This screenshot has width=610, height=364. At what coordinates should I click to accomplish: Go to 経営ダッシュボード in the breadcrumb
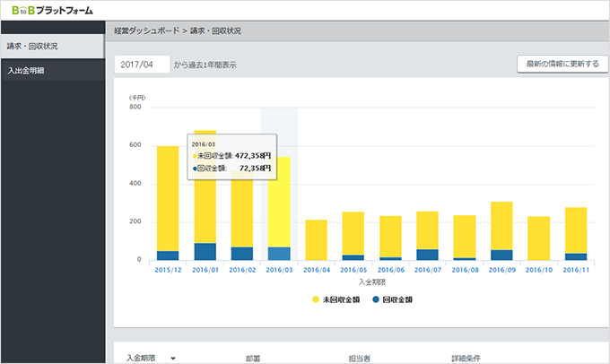click(146, 30)
